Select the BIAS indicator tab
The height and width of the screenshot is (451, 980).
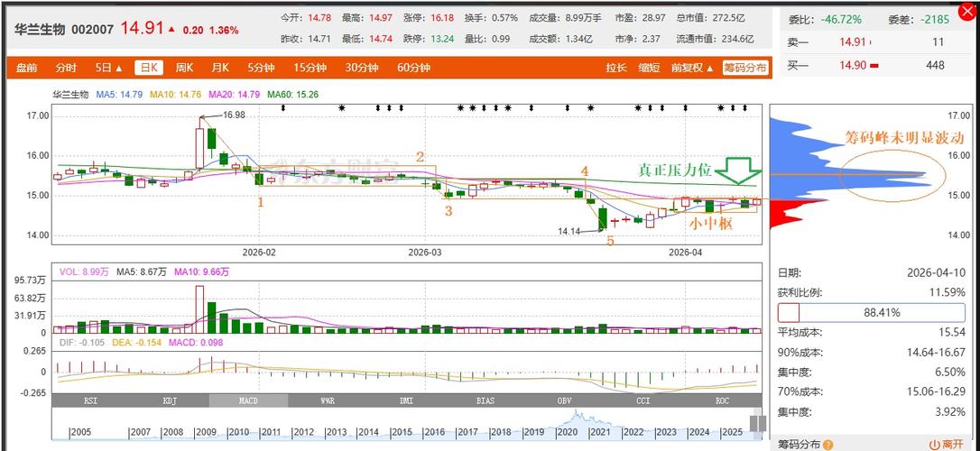(485, 400)
